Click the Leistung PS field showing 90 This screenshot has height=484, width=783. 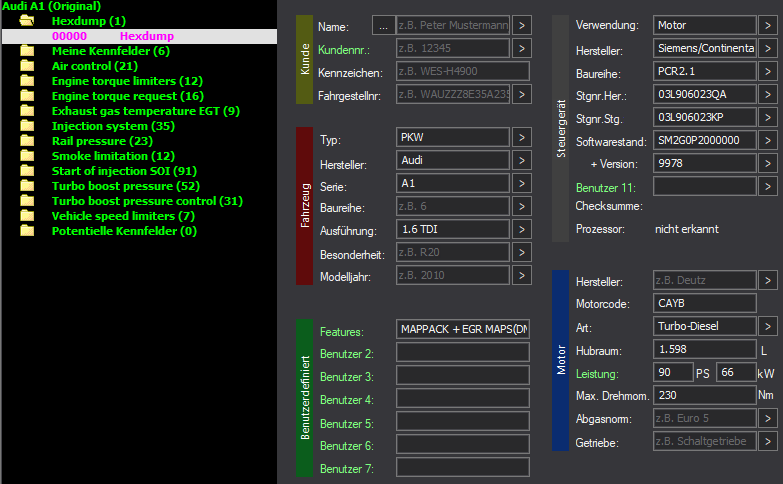(673, 372)
